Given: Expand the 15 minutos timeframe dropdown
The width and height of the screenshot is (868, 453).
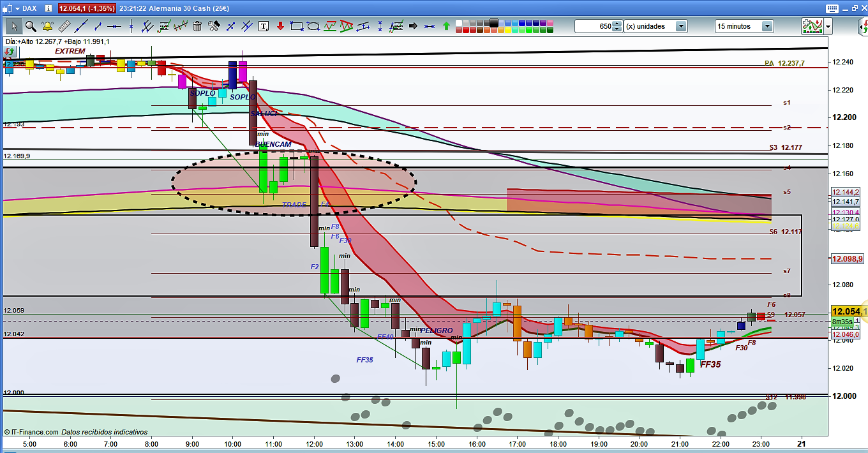Looking at the screenshot, I should [767, 26].
